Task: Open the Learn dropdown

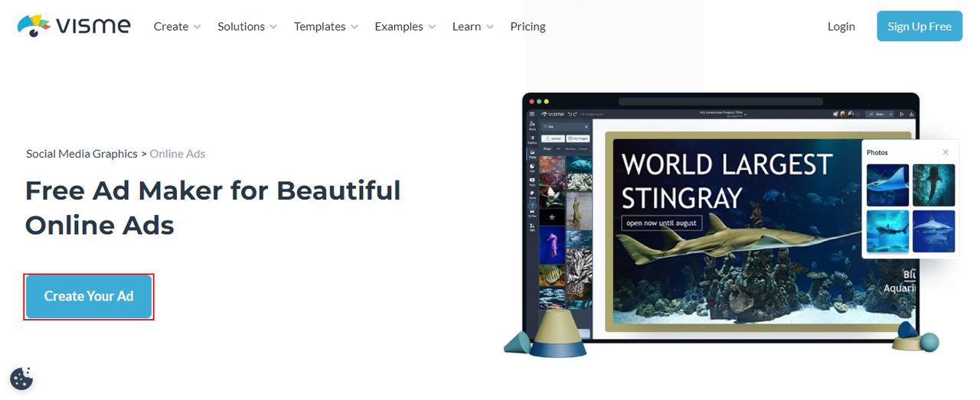Action: coord(473,26)
